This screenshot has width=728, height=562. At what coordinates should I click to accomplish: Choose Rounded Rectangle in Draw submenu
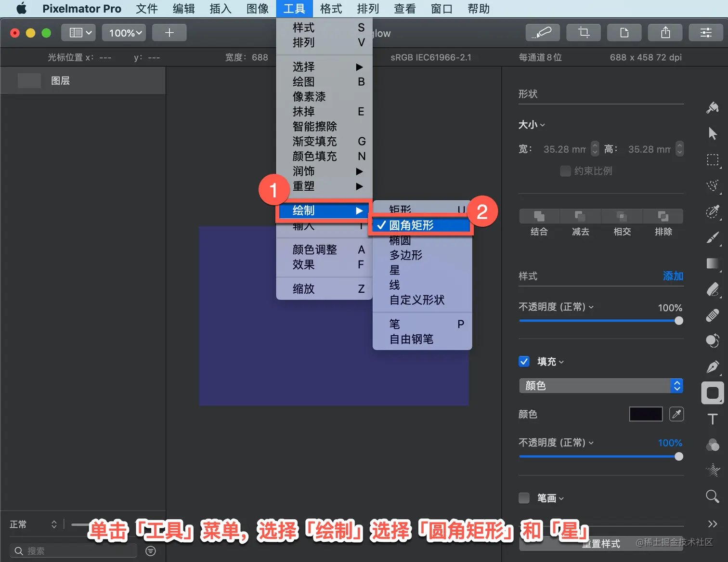tap(421, 225)
